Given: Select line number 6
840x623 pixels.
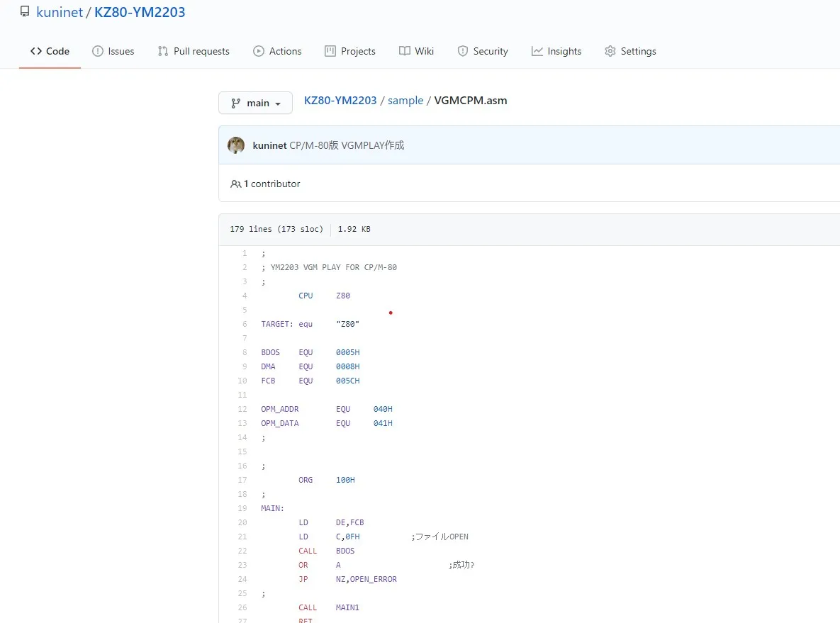Looking at the screenshot, I should [245, 324].
